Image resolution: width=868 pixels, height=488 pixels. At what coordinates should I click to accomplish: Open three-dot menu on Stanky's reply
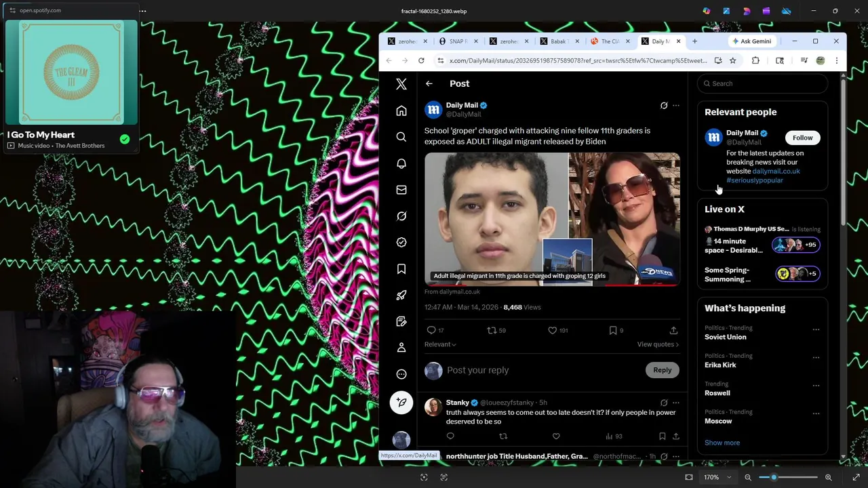click(x=676, y=403)
